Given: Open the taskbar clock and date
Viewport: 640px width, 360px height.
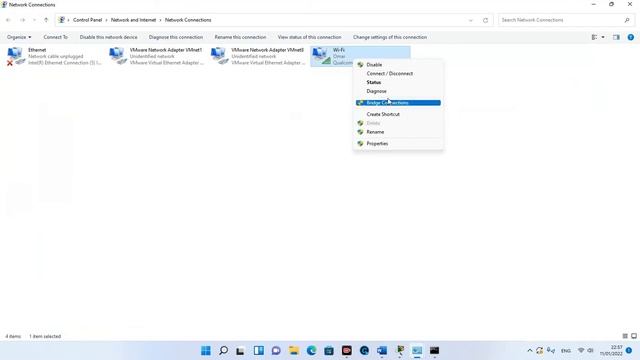Looking at the screenshot, I should [611, 351].
